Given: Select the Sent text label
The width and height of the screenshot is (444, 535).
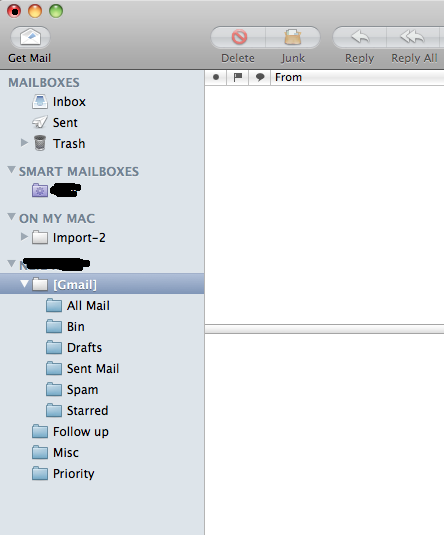Looking at the screenshot, I should pos(65,123).
